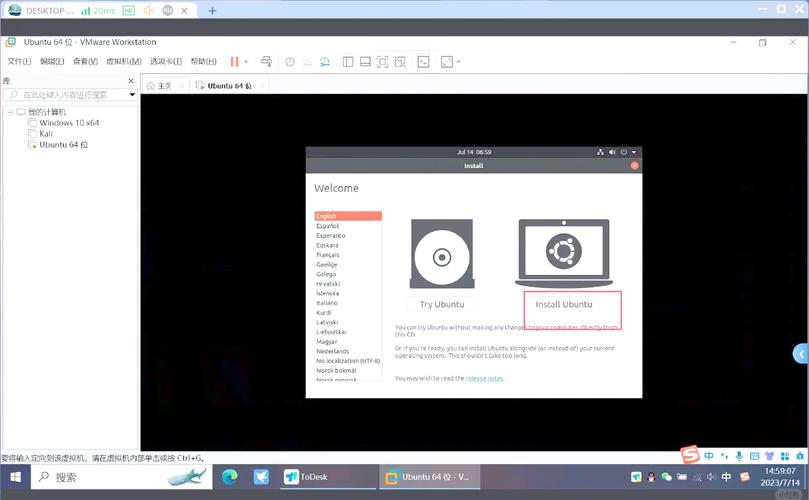Click the HD quality indicator icon
The image size is (809, 500).
point(128,10)
